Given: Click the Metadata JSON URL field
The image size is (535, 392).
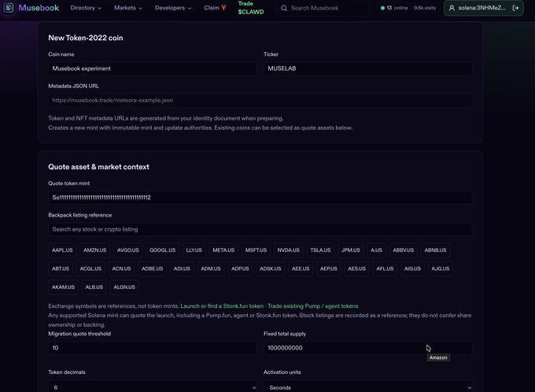Looking at the screenshot, I should pos(260,101).
